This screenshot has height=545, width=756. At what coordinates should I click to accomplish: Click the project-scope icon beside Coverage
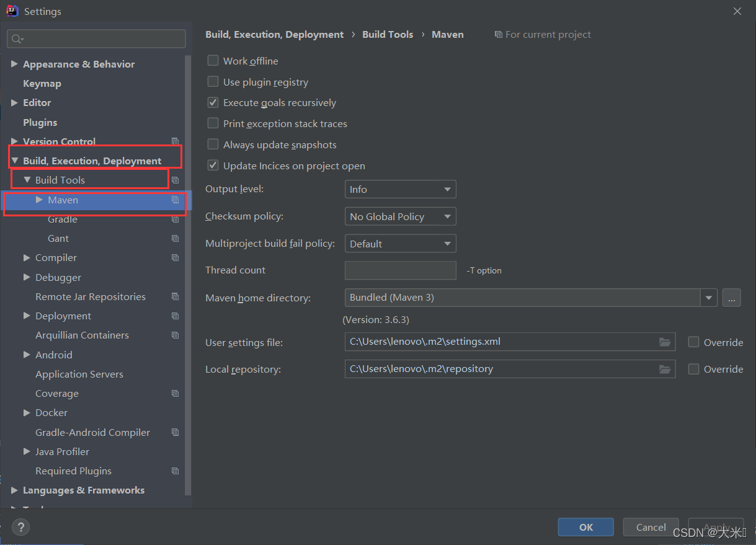[176, 393]
